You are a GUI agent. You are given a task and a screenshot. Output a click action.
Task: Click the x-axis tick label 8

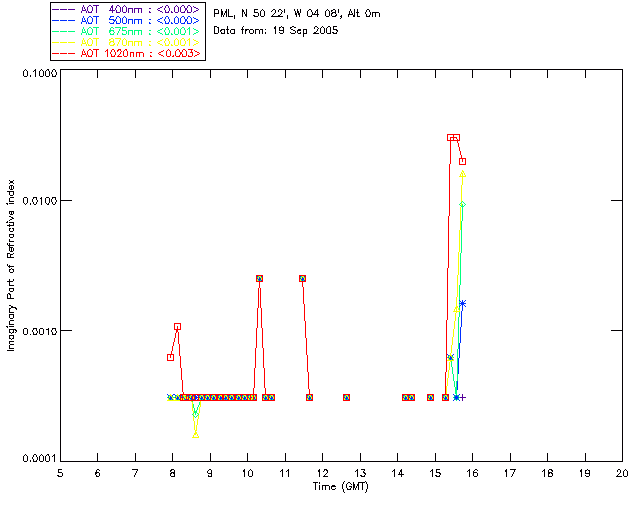coord(173,473)
